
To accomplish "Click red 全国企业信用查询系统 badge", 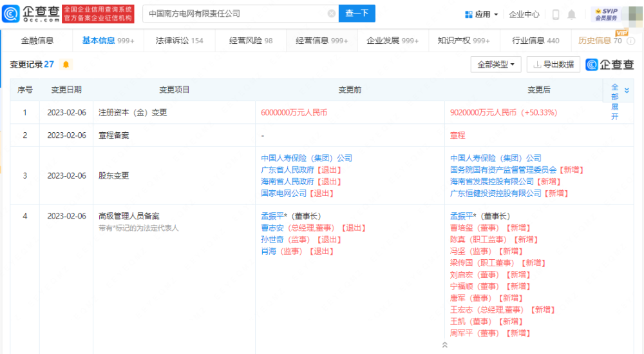I will pyautogui.click(x=98, y=14).
